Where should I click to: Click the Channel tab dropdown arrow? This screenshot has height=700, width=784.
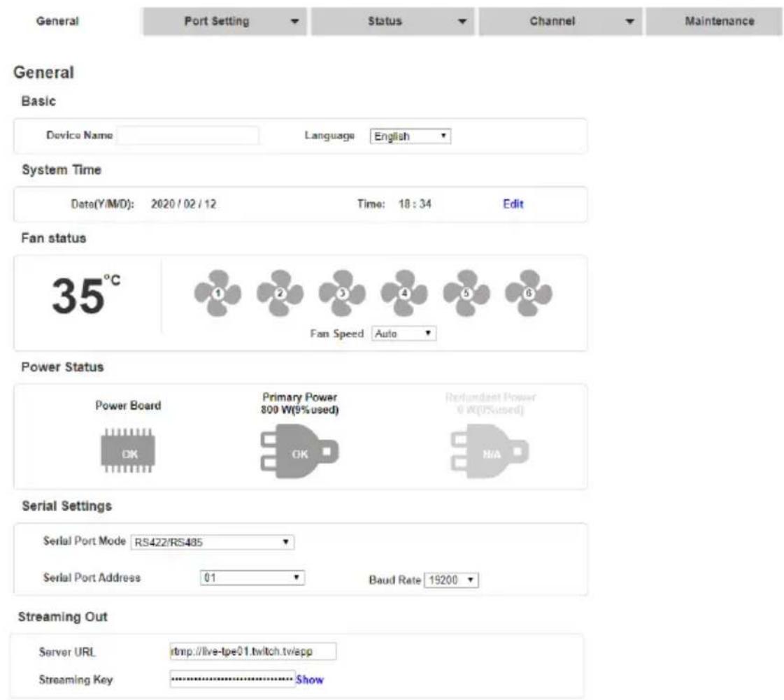[x=630, y=22]
